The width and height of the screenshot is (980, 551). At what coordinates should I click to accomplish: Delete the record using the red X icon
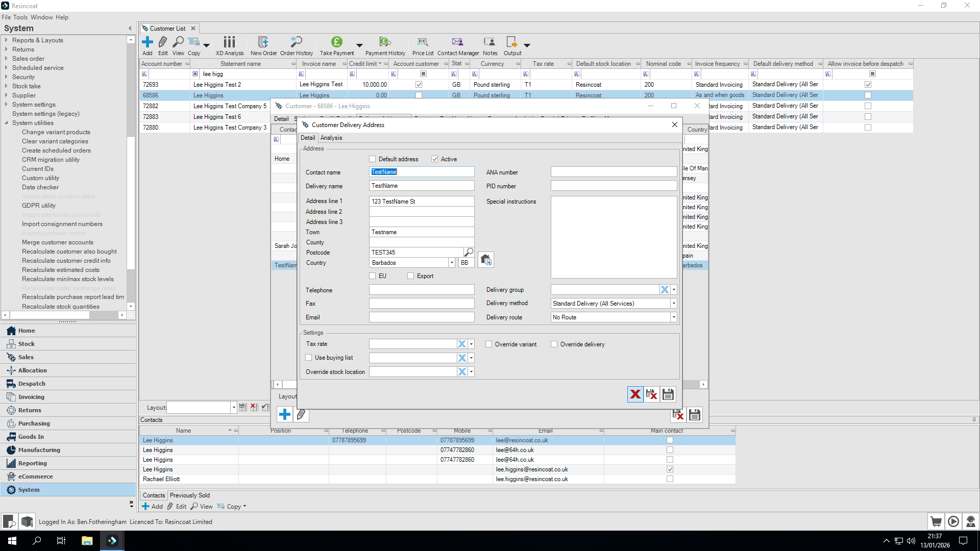coord(635,394)
